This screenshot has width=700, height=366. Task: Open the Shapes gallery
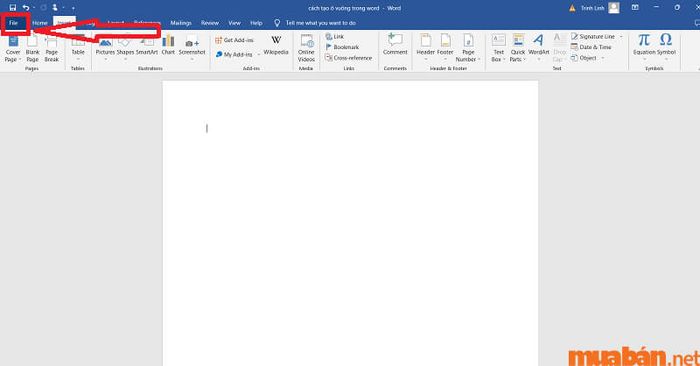pyautogui.click(x=125, y=48)
